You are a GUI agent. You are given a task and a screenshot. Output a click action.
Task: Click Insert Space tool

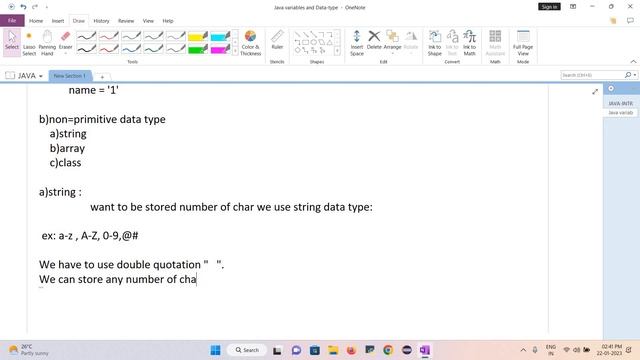(x=356, y=43)
